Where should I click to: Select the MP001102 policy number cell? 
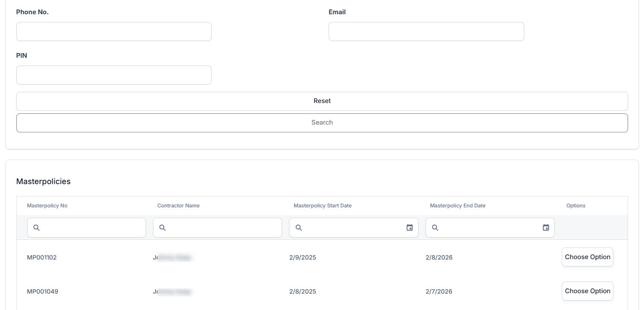click(42, 257)
